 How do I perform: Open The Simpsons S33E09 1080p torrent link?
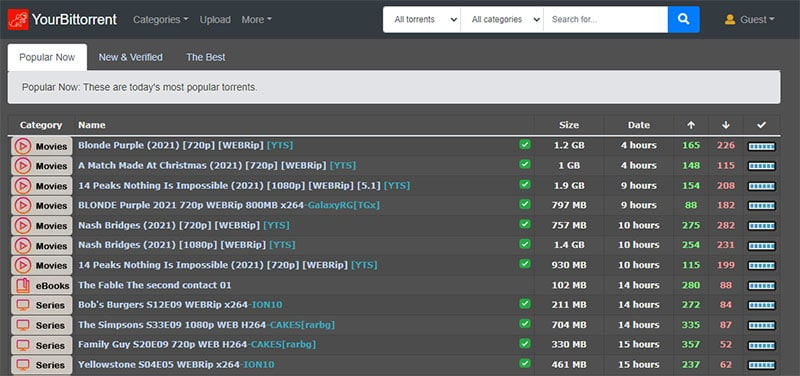[207, 325]
